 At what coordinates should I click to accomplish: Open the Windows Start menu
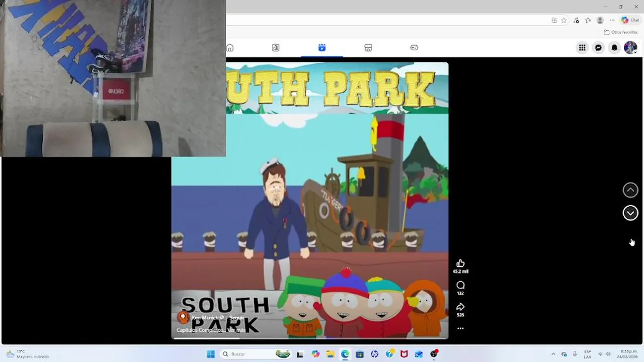pyautogui.click(x=211, y=354)
